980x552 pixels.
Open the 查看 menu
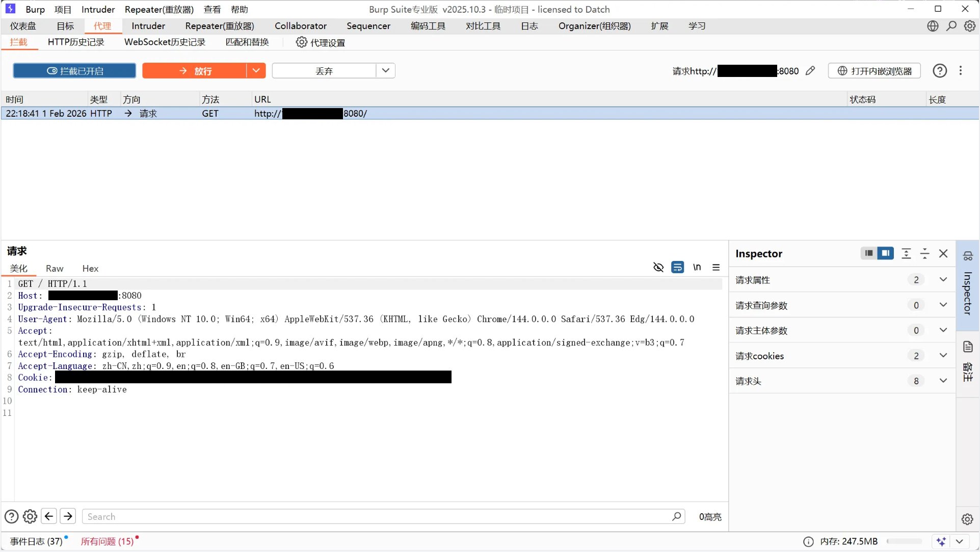(x=212, y=9)
